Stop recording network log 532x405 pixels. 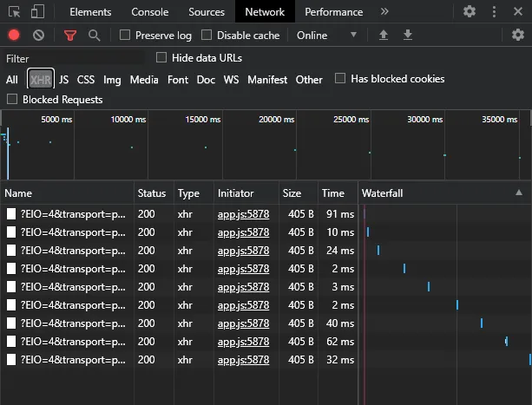(14, 36)
